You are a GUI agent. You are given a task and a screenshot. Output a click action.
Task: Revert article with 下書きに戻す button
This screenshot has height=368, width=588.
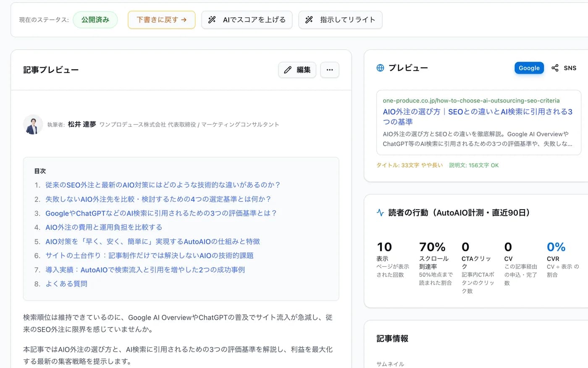click(161, 20)
